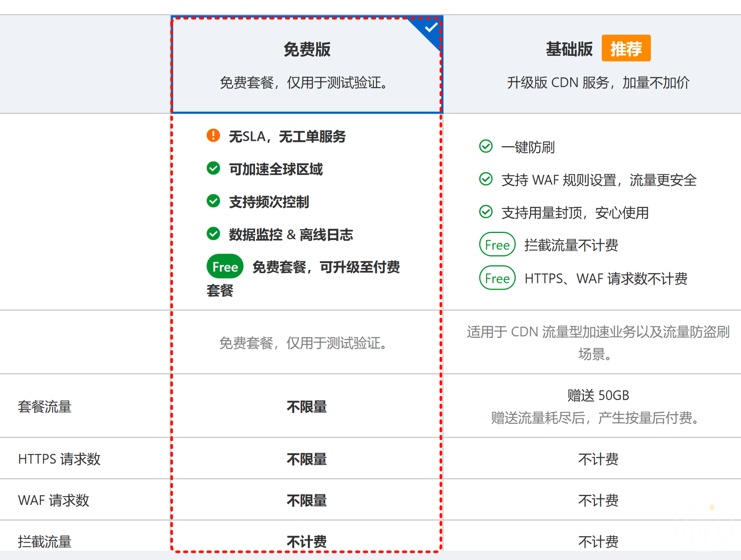741x560 pixels.
Task: Click check icon beside 一键防刷
Action: pyautogui.click(x=486, y=147)
